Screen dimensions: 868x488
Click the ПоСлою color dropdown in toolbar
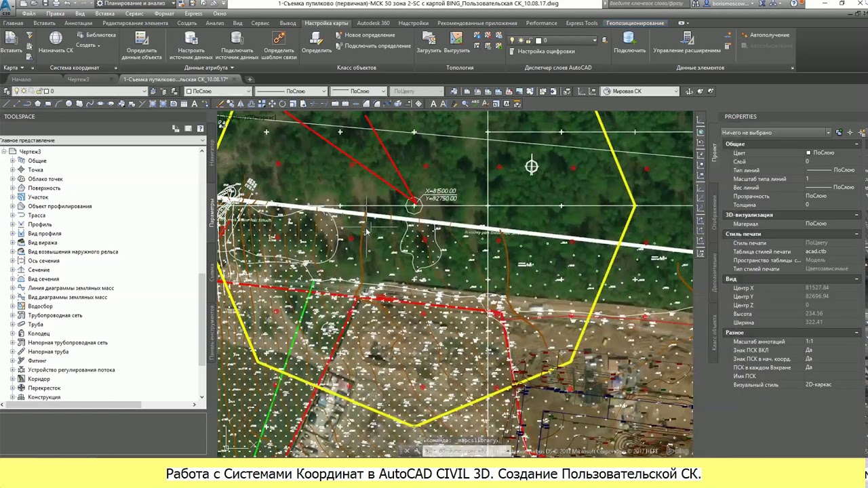click(218, 91)
